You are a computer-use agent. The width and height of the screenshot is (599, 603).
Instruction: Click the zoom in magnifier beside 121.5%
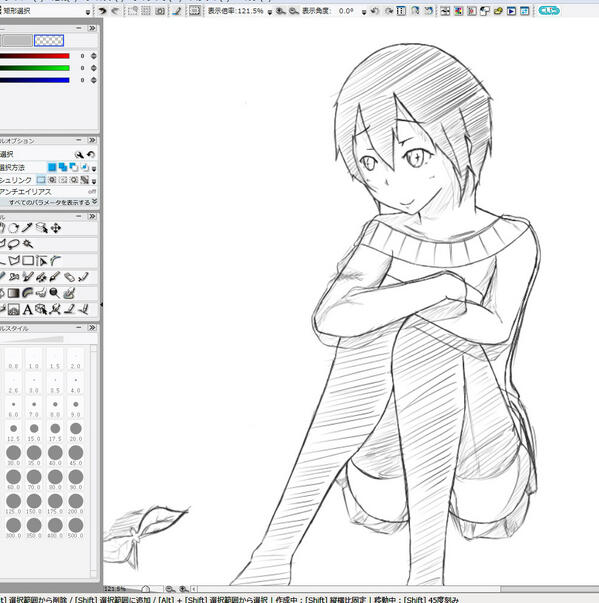281,11
